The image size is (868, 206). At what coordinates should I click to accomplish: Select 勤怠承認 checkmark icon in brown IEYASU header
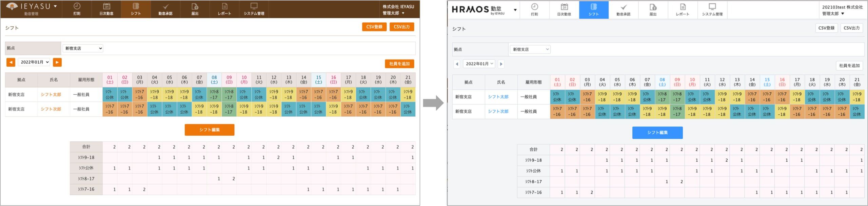click(x=165, y=7)
